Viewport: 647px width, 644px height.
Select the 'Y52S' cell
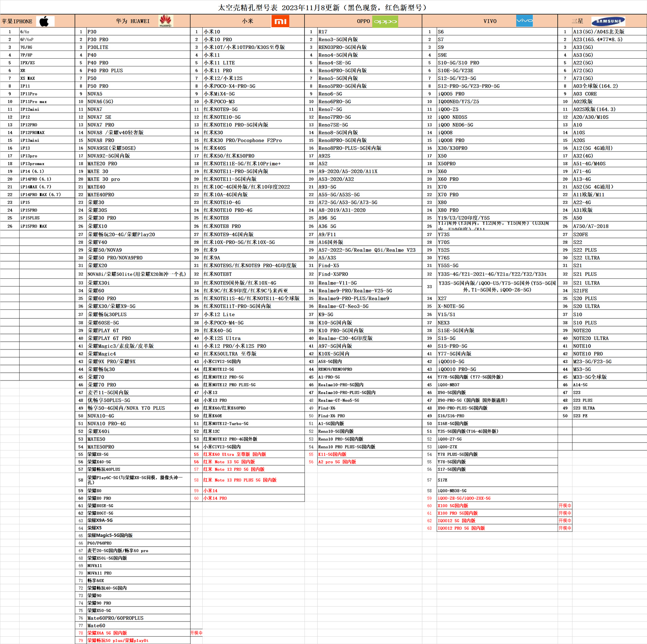pos(497,250)
